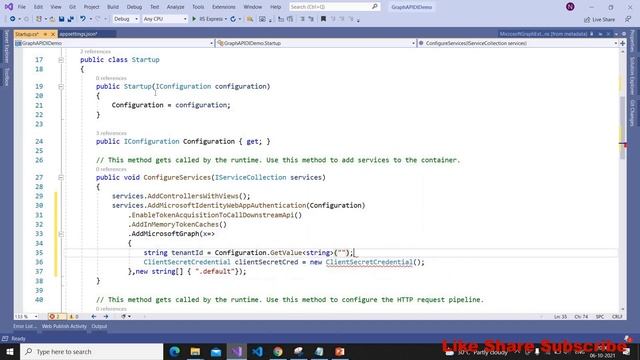This screenshot has width=640, height=360.
Task: Click the editor vertical scrollbar thumb
Action: 622,127
